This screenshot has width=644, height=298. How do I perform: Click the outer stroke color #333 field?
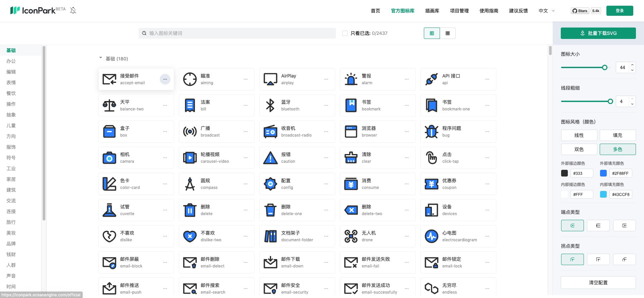tap(582, 173)
